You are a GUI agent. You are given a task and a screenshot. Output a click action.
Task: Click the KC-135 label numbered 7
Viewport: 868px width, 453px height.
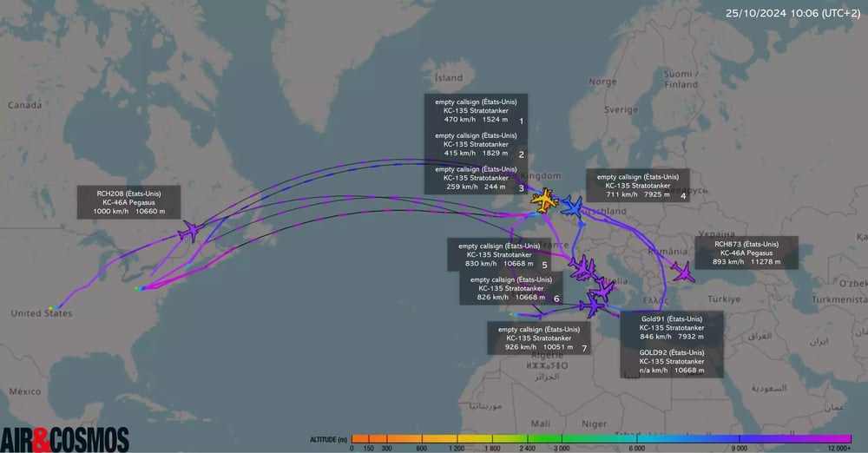click(x=539, y=338)
